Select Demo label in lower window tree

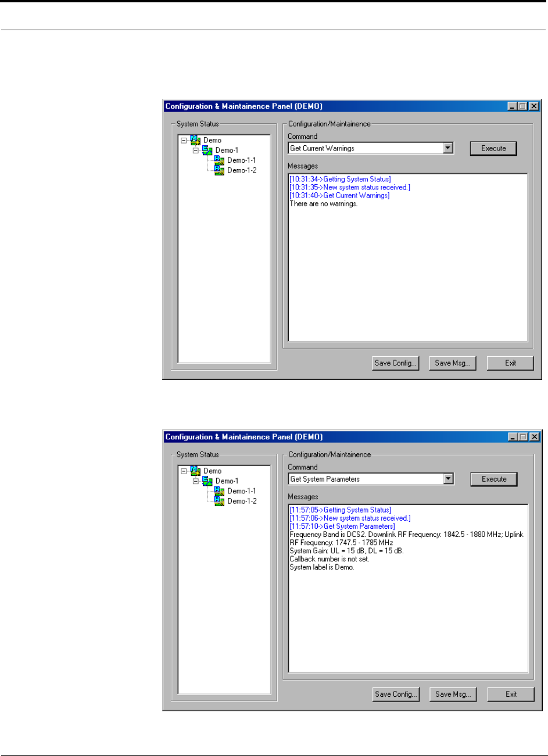click(x=212, y=471)
